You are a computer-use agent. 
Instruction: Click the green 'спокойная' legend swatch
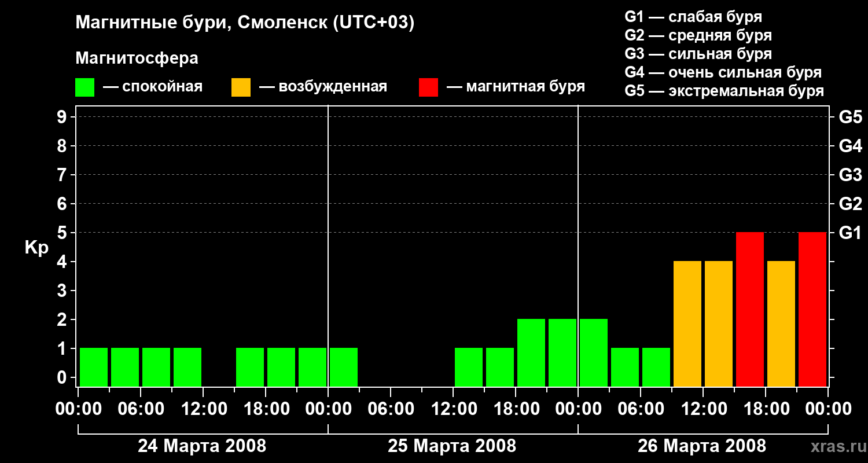point(84,87)
